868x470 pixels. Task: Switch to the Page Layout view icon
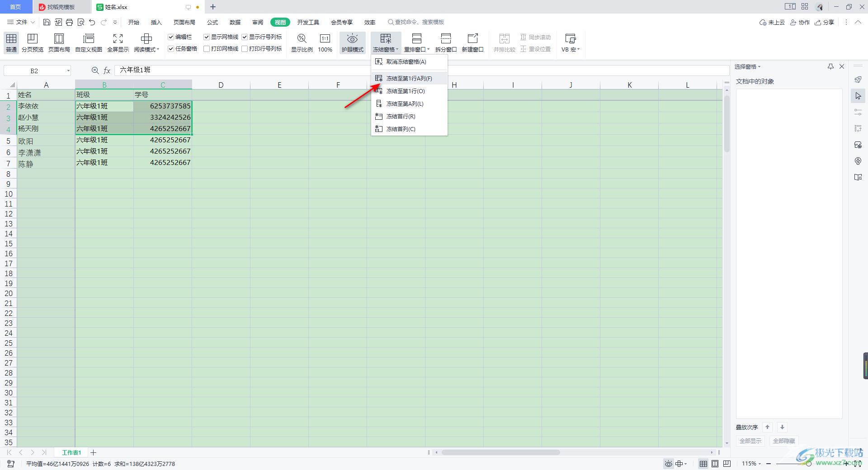coord(59,39)
